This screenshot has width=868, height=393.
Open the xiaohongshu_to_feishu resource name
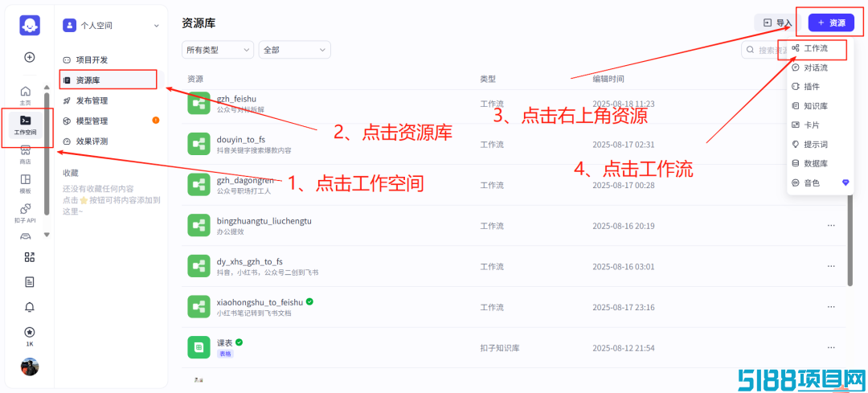pyautogui.click(x=260, y=302)
